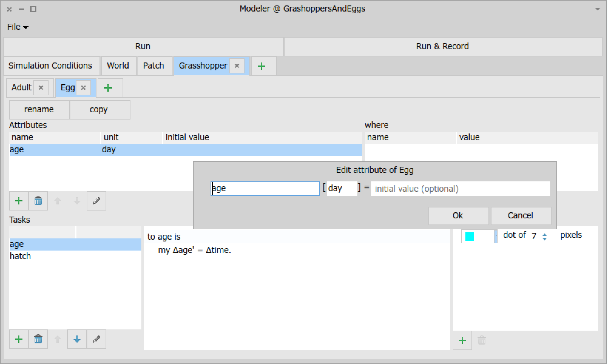Cancel the Edit attribute dialog
This screenshot has height=364, width=608.
coord(521,216)
